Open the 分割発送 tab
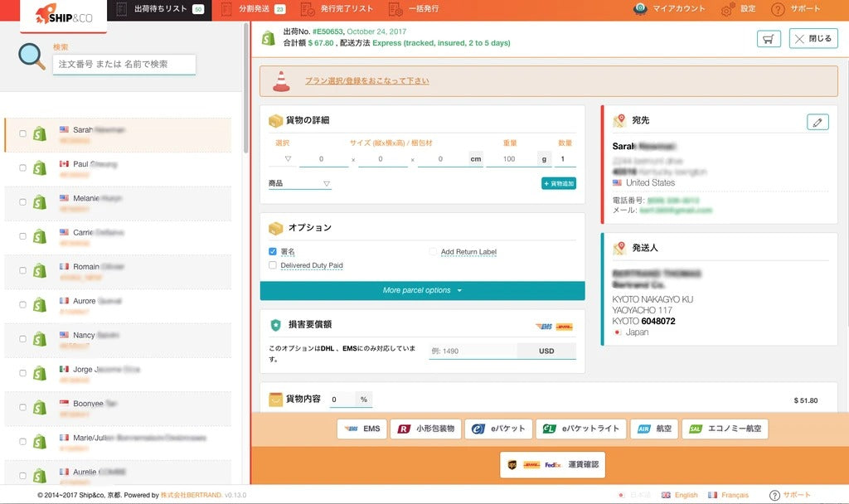Image resolution: width=849 pixels, height=504 pixels. 255,9
